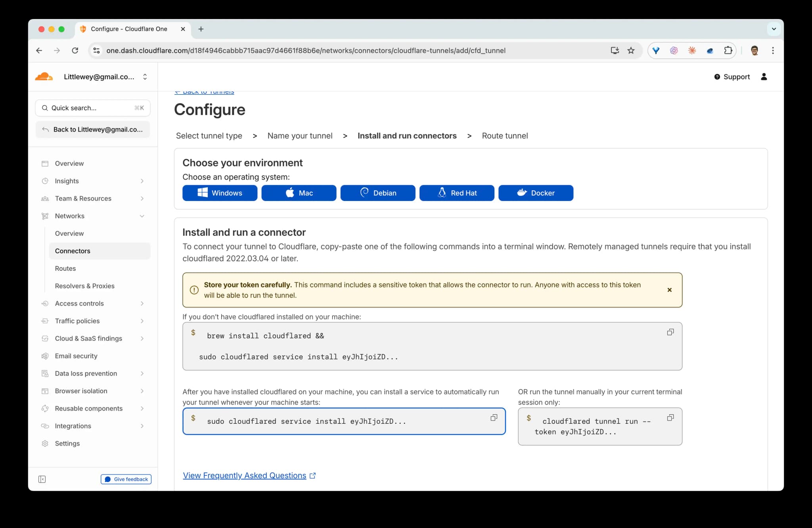
Task: Reload the page
Action: click(x=75, y=50)
